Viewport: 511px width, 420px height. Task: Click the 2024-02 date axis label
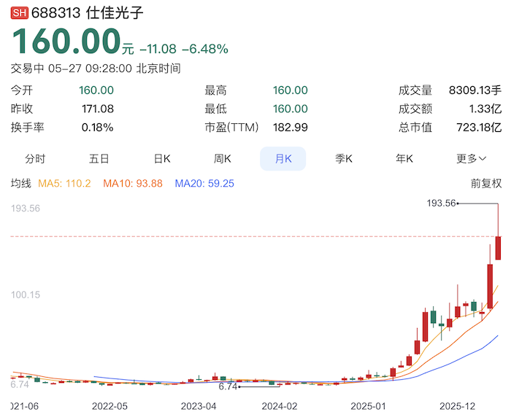280,406
